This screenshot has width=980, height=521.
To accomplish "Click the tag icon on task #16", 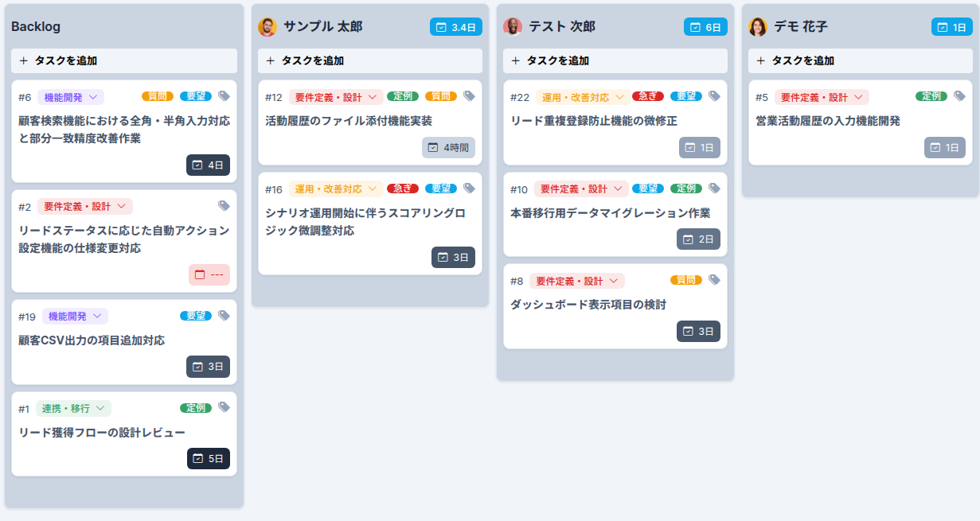I will click(x=470, y=189).
